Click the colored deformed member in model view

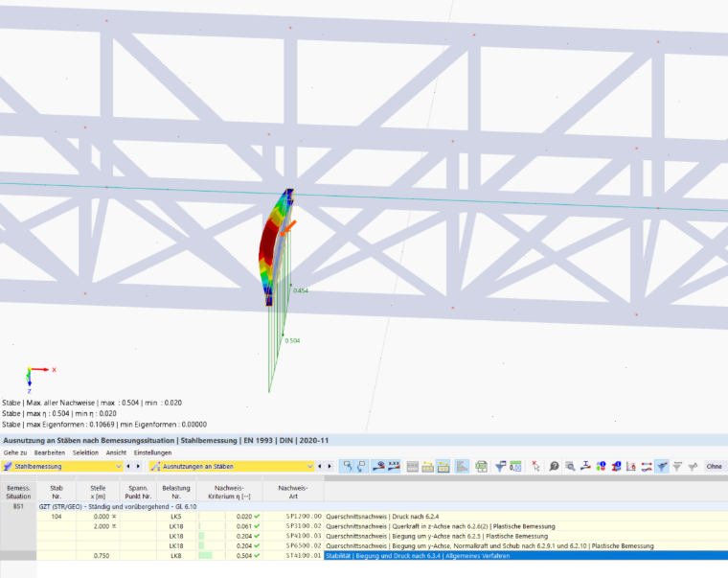269,243
